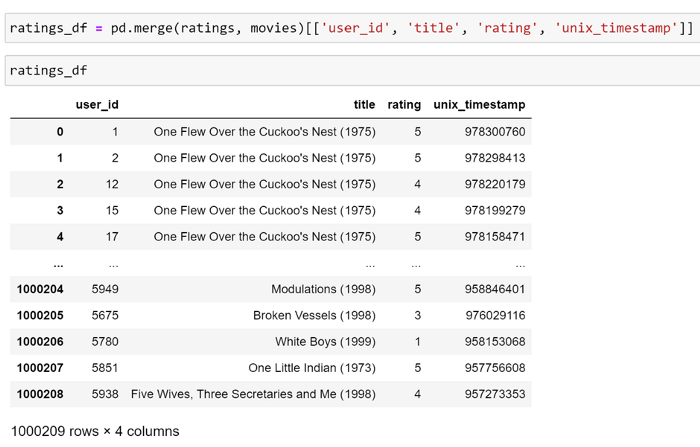Click the timestamp value 978300760
700x447 pixels.
(495, 132)
